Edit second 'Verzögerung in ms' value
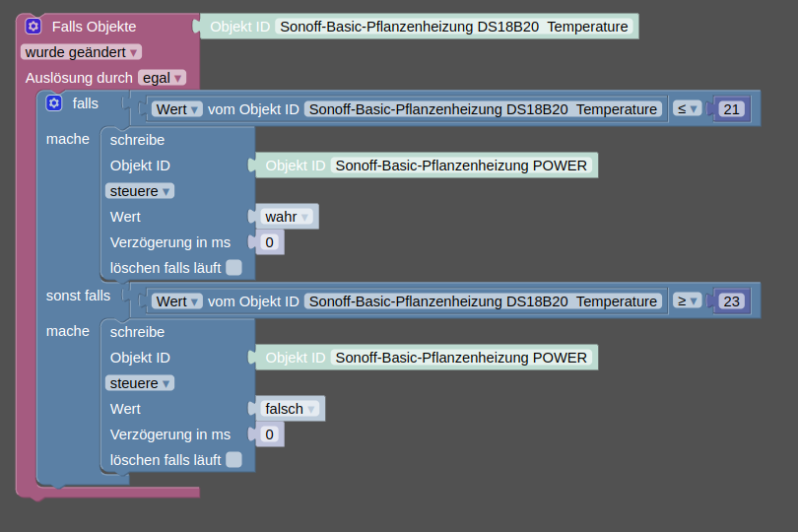798x532 pixels. tap(270, 434)
